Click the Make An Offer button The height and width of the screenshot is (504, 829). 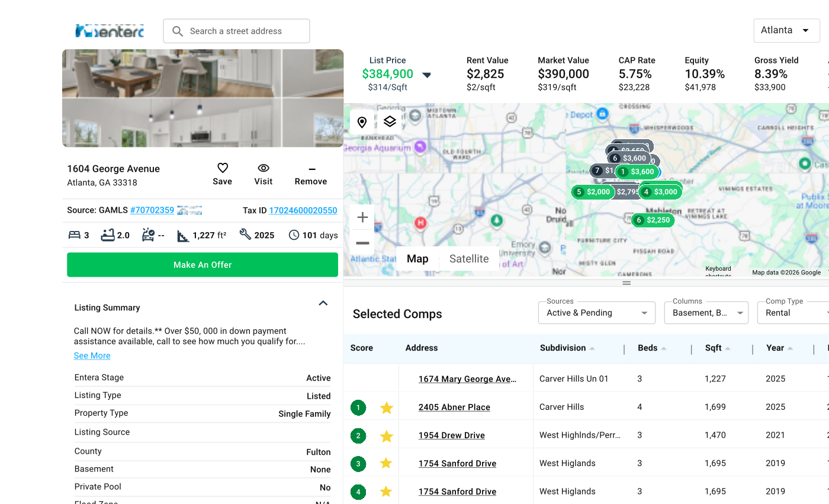pos(203,265)
